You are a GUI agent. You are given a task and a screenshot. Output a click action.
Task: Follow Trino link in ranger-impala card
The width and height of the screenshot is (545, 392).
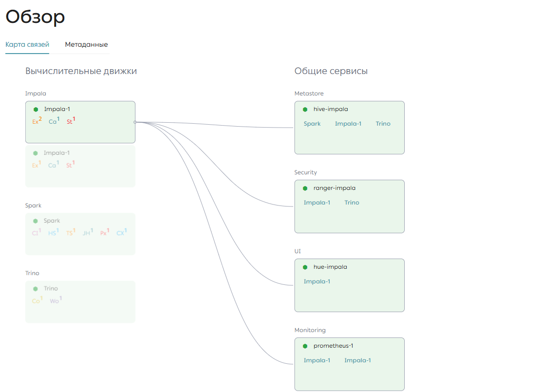[352, 203]
